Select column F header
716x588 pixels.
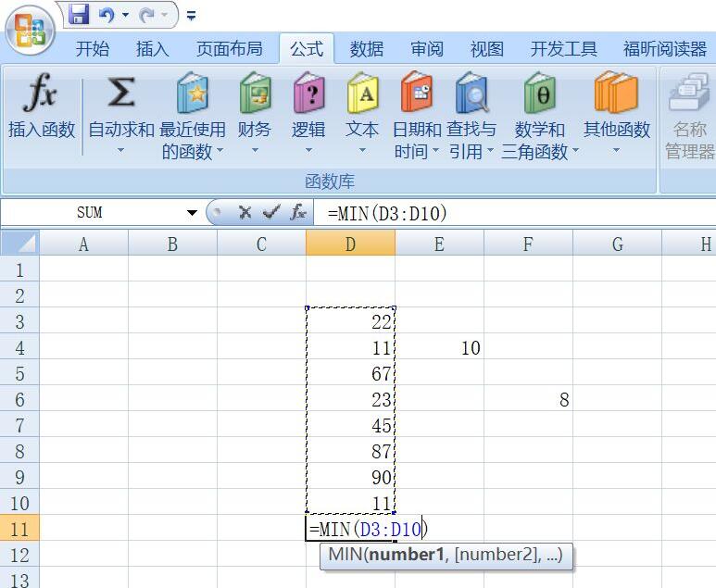point(528,244)
